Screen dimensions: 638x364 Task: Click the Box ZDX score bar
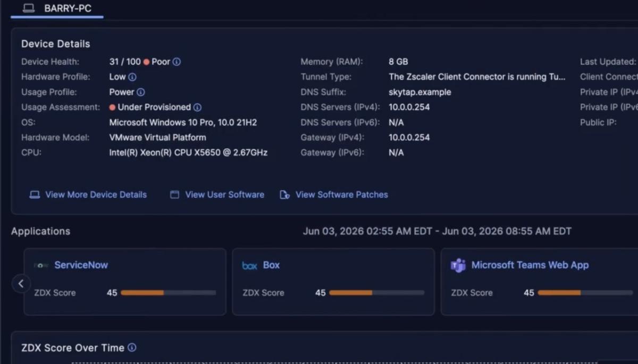pyautogui.click(x=376, y=293)
